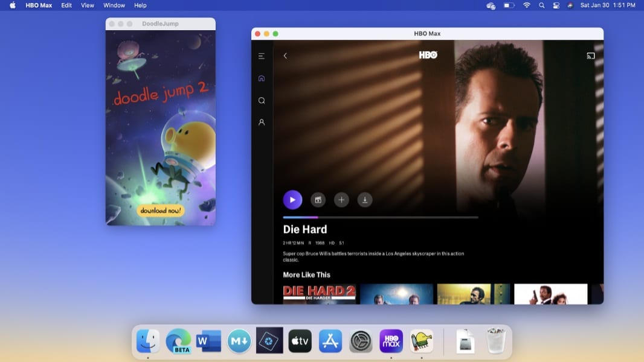Open Home in the HBO Max sidebar
The height and width of the screenshot is (362, 644).
pos(261,78)
